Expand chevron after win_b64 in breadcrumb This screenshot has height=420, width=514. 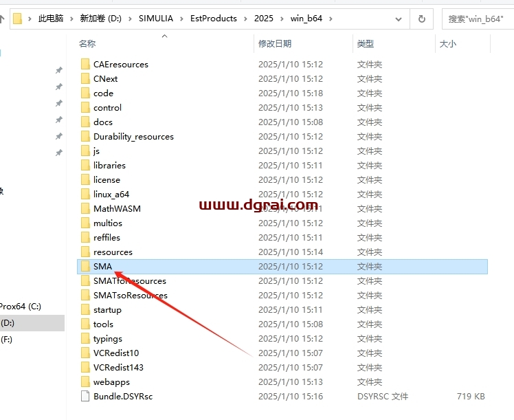point(331,19)
